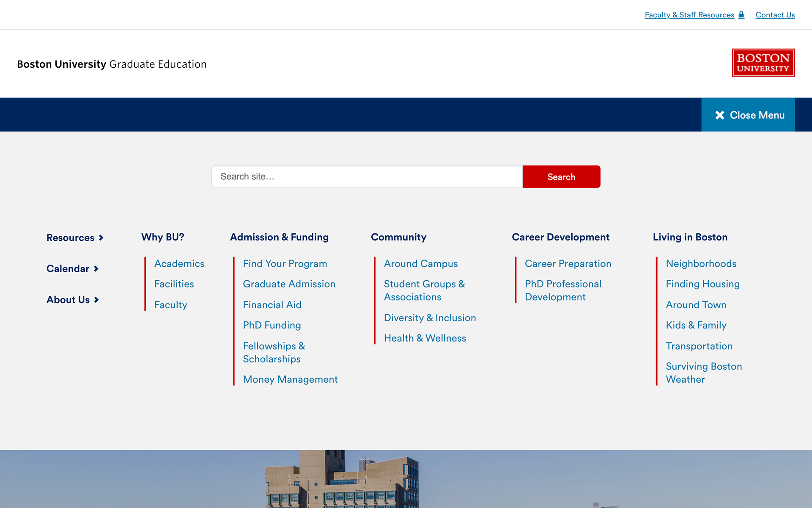
Task: Click Boston University Graduate Education site title
Action: (x=112, y=64)
